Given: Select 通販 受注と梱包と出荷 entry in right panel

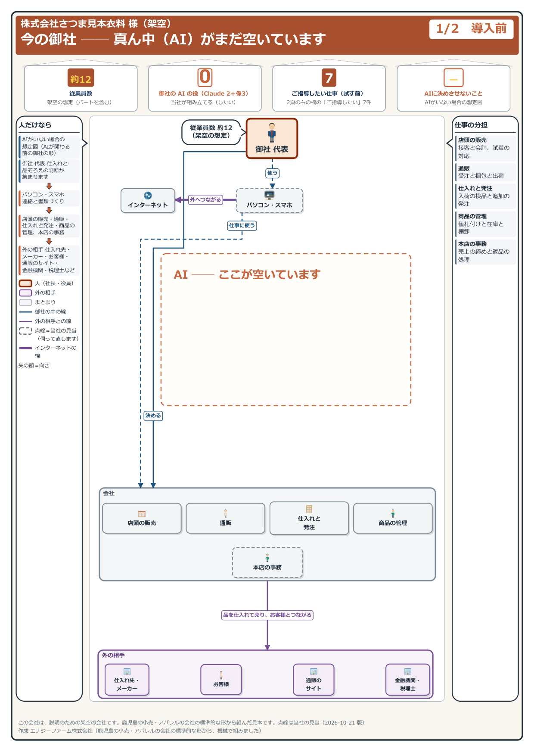Looking at the screenshot, I should tap(485, 172).
